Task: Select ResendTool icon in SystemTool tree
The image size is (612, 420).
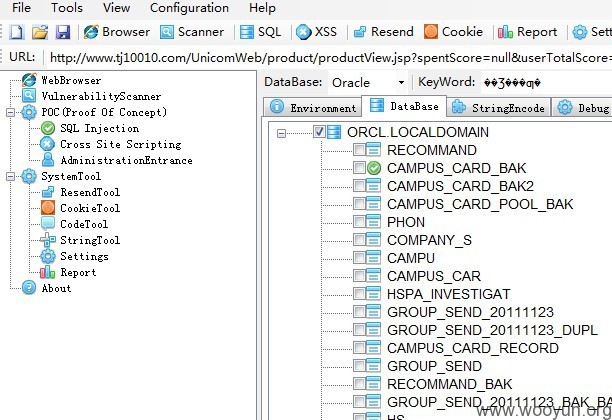Action: [x=48, y=192]
